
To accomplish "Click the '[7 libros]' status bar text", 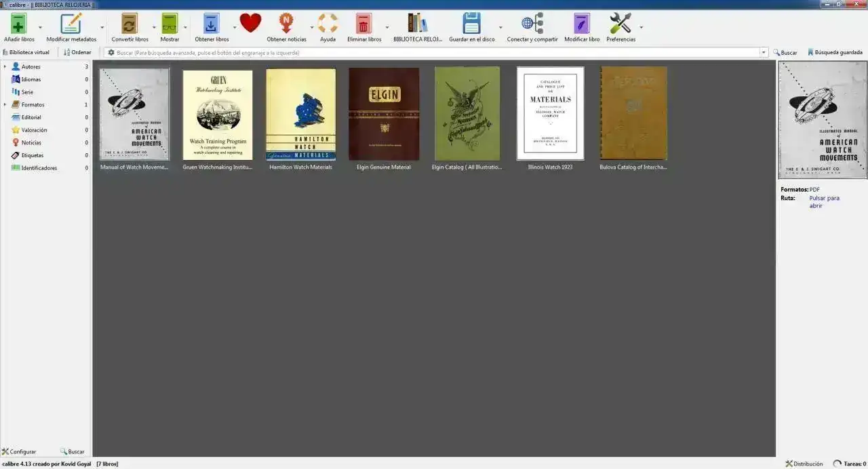I will [x=106, y=464].
